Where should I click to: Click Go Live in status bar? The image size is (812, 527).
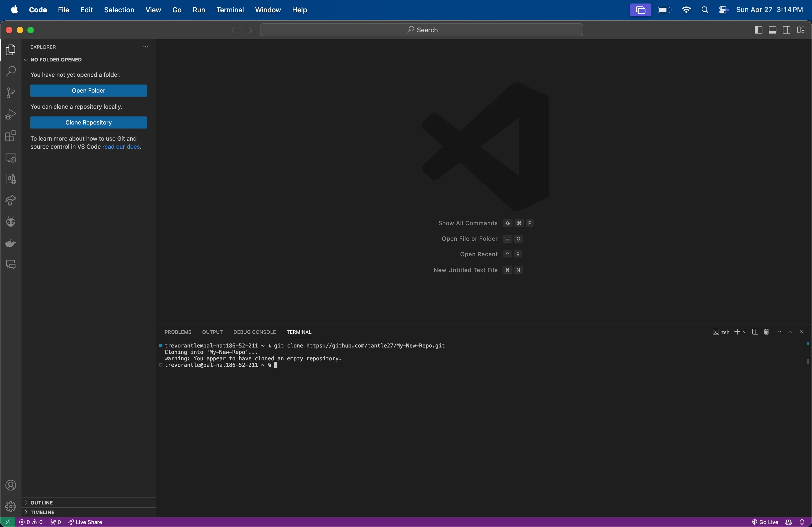765,522
